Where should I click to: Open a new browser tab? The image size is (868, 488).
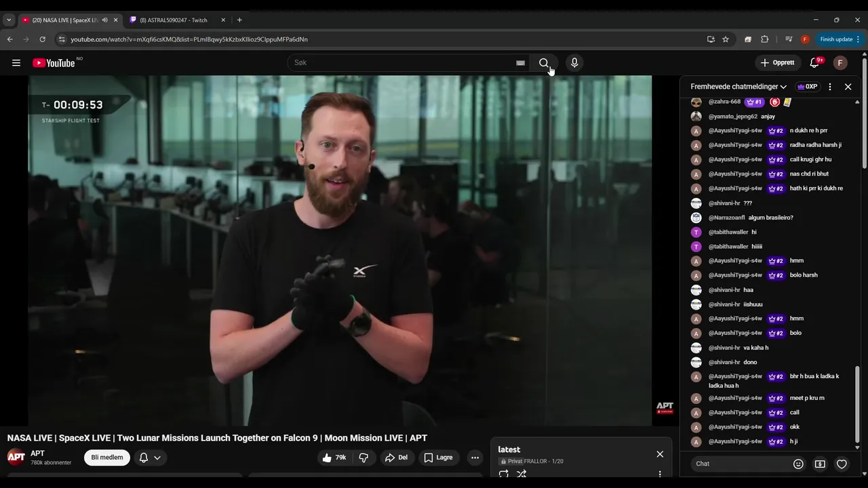tap(239, 20)
